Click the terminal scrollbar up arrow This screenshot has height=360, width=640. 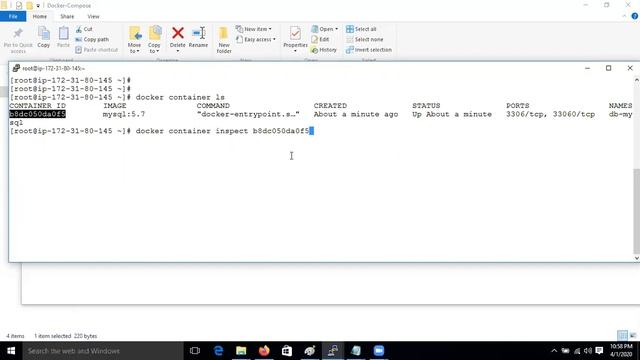[x=636, y=80]
